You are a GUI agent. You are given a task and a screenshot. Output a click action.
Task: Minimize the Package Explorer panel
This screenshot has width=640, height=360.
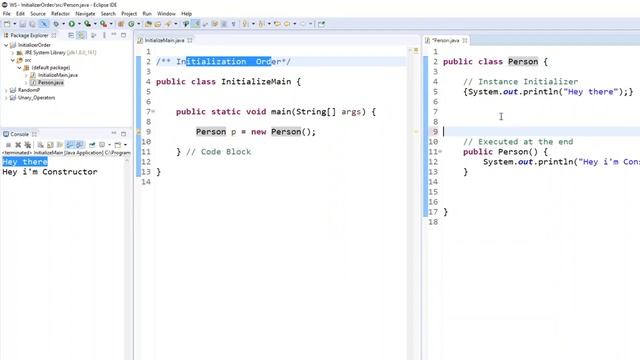click(x=114, y=35)
